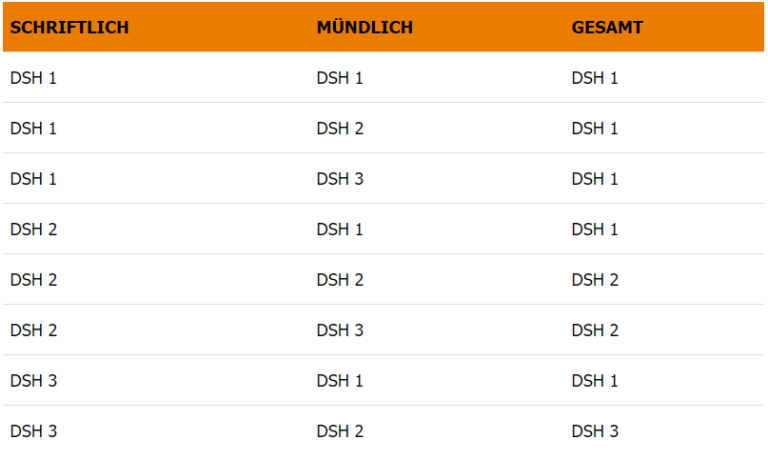Click SCHRIFTLICH DSH 1 in the first row
The height and width of the screenshot is (460, 768).
(x=33, y=78)
